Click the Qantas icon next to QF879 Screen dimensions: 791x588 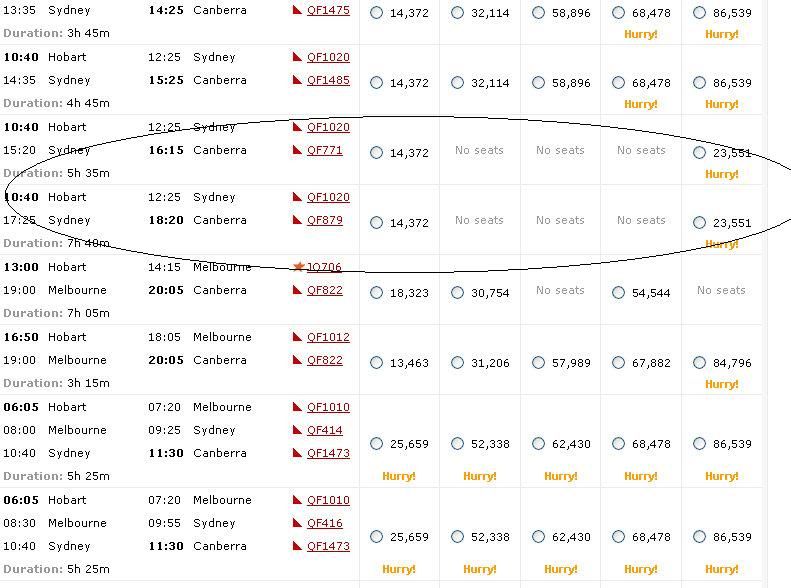click(297, 220)
